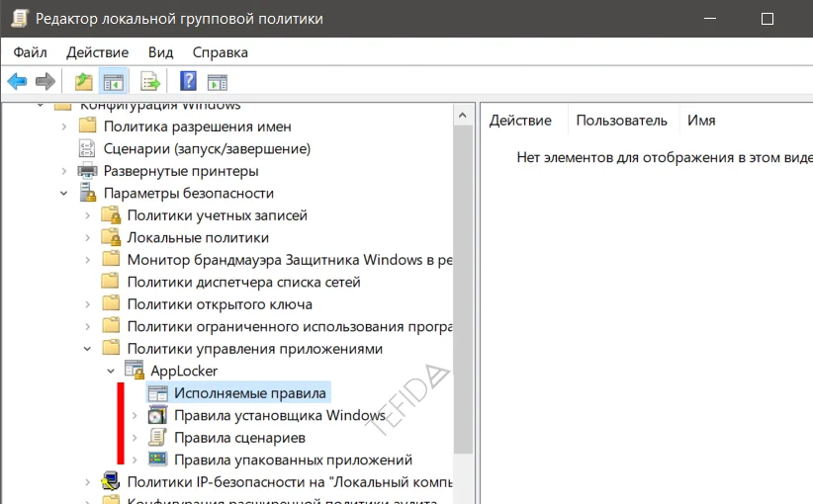Screen dimensions: 813x504
Task: Click the Forward arrow toolbar icon
Action: point(45,81)
